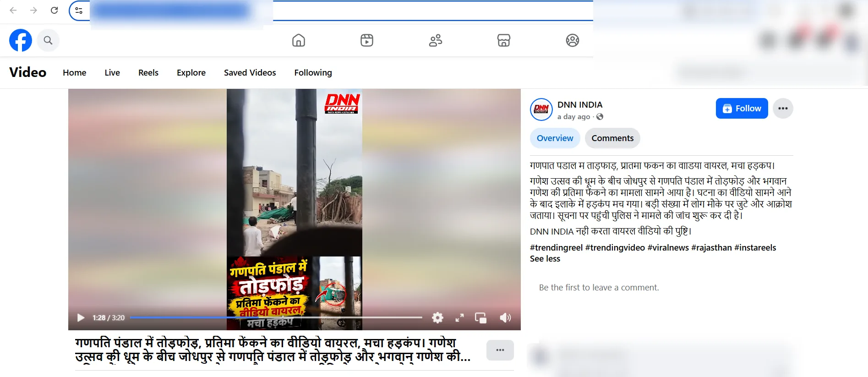Image resolution: width=868 pixels, height=377 pixels.
Task: Open the Home video tab
Action: pyautogui.click(x=75, y=72)
